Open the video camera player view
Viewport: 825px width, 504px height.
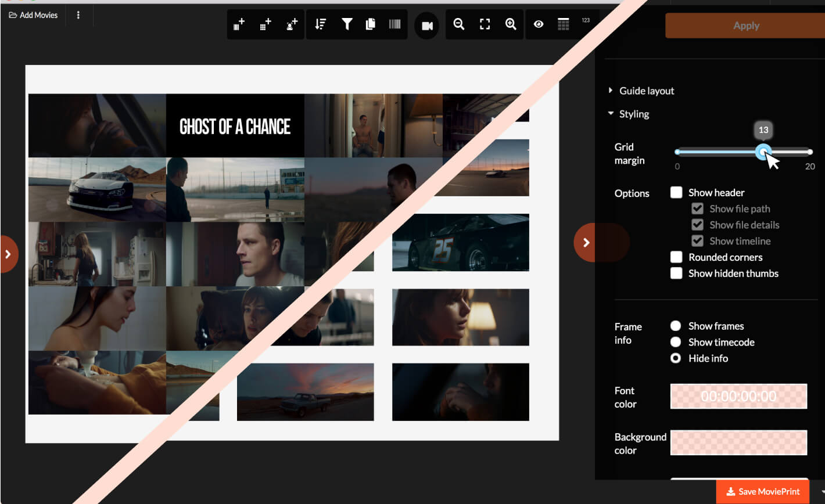pos(427,26)
